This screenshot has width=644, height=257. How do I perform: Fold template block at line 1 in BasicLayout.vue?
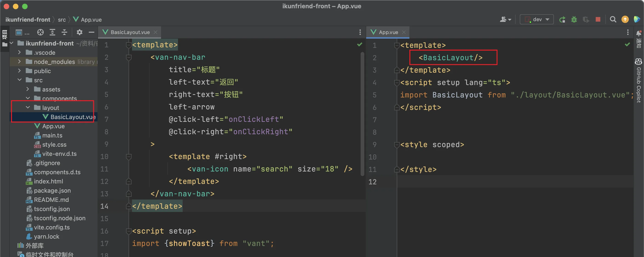pos(129,45)
